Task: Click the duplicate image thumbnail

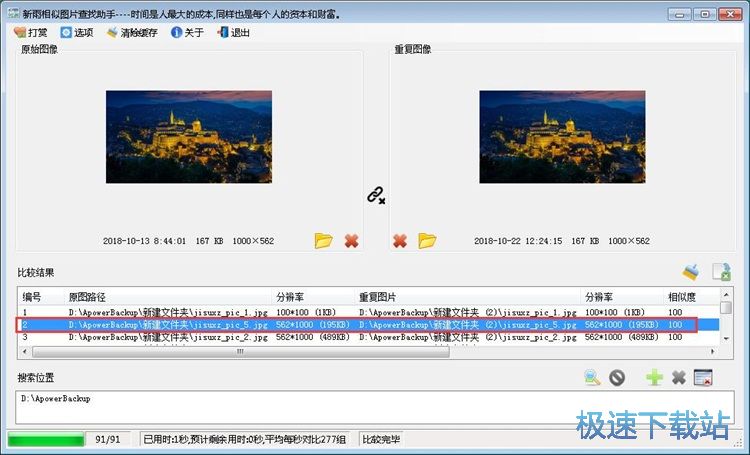Action: click(x=562, y=137)
